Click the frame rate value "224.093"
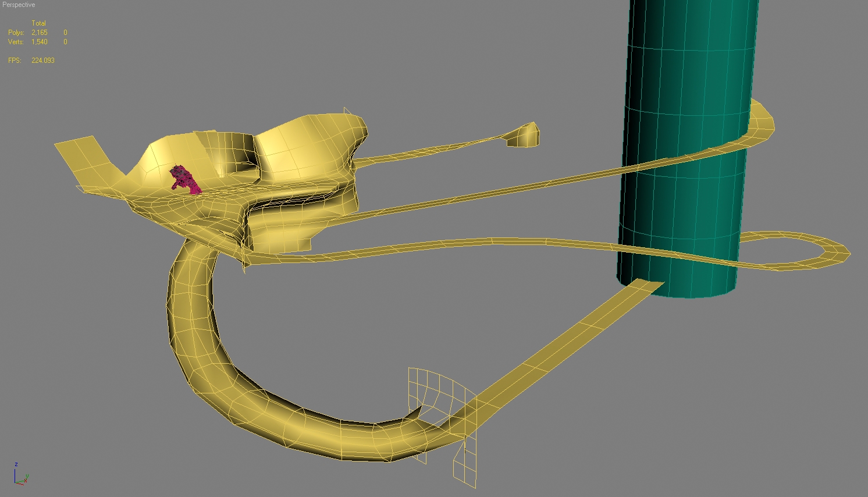The width and height of the screenshot is (868, 497). pos(43,61)
